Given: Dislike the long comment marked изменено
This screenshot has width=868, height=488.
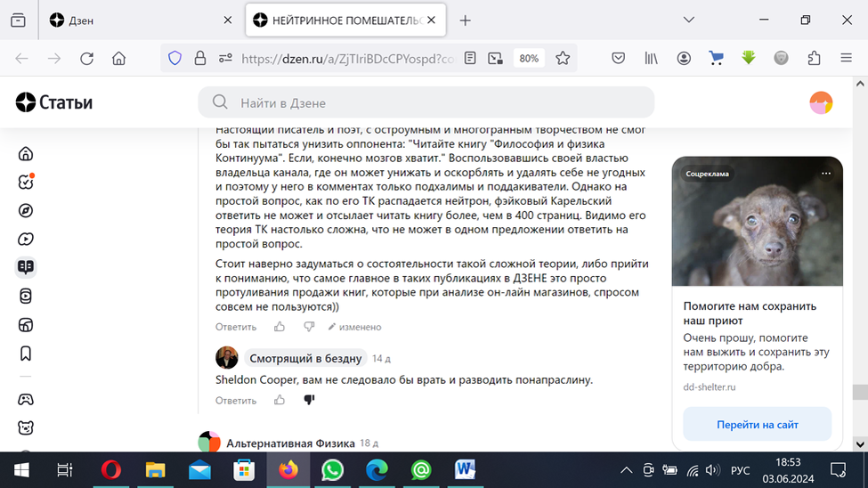Looking at the screenshot, I should (309, 327).
